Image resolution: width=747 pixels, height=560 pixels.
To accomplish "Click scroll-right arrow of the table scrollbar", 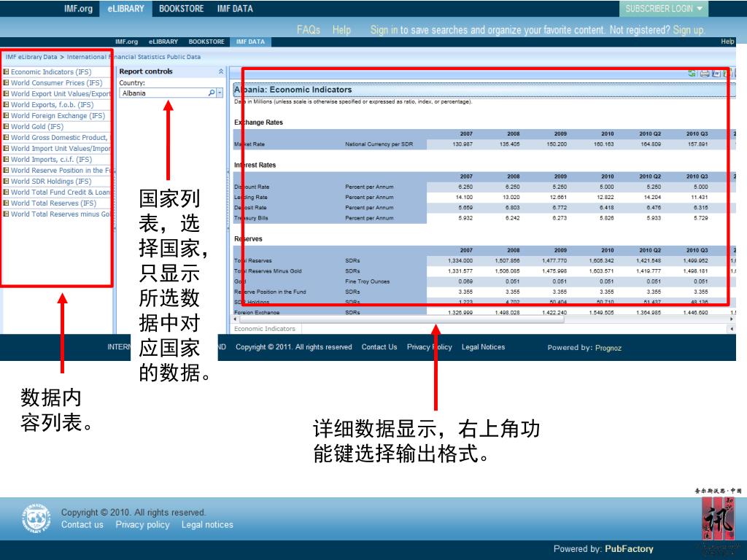I will 732,319.
